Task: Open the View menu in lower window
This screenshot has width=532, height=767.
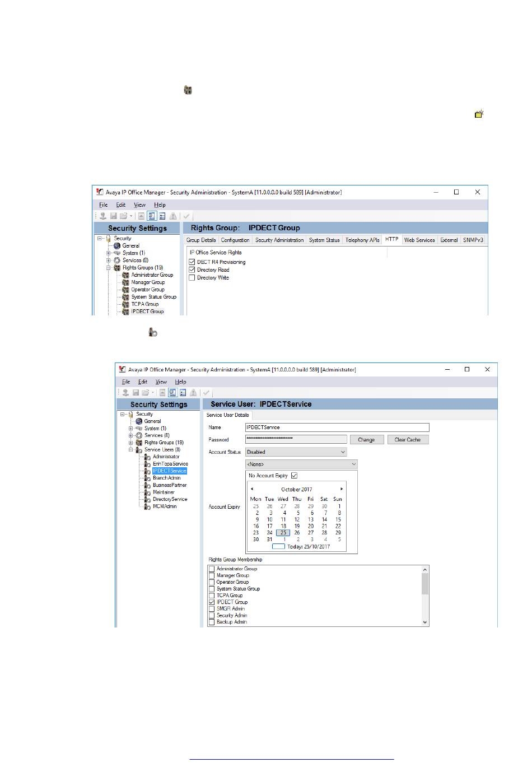Action: (x=161, y=382)
